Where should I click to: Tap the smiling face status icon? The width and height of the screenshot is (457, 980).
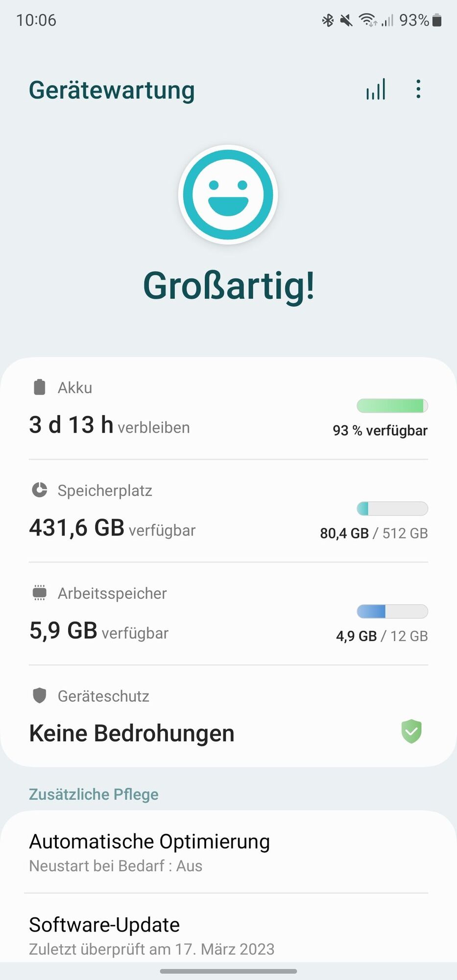pyautogui.click(x=228, y=195)
